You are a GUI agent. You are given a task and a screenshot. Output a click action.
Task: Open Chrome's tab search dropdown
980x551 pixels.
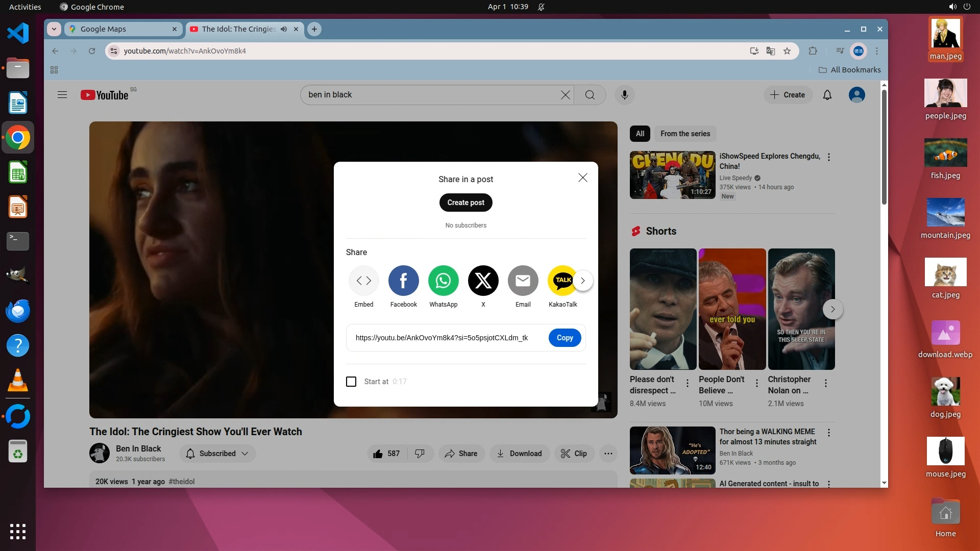point(54,29)
